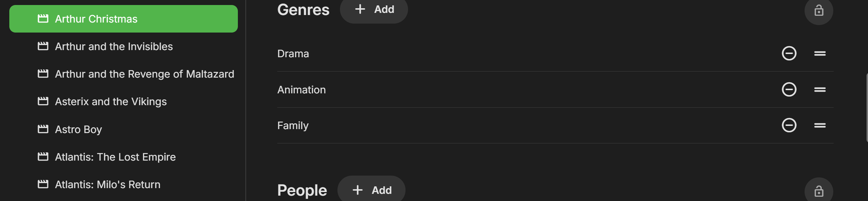The width and height of the screenshot is (868, 201).
Task: Add a new person
Action: click(371, 190)
